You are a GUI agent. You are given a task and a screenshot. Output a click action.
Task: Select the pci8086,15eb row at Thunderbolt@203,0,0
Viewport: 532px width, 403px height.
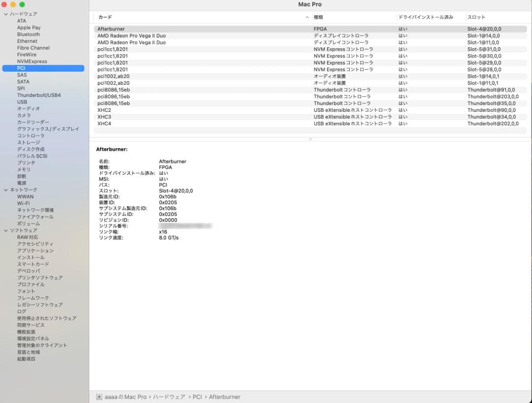tap(113, 97)
